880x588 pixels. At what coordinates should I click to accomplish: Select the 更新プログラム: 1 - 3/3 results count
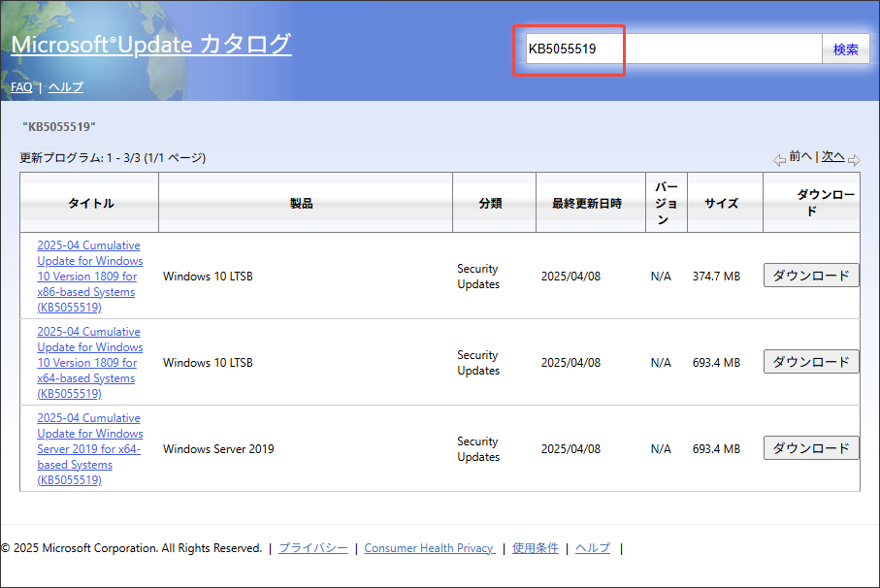coord(113,157)
